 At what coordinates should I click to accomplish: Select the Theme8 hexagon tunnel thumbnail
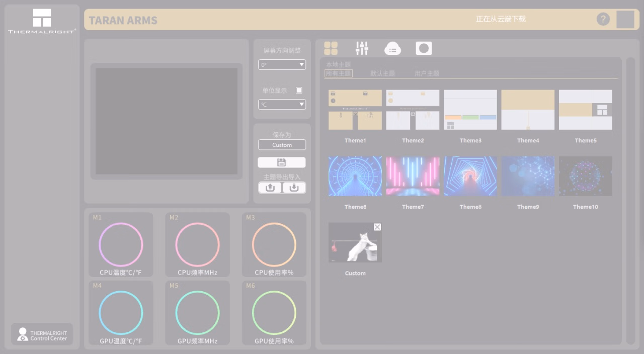click(470, 176)
